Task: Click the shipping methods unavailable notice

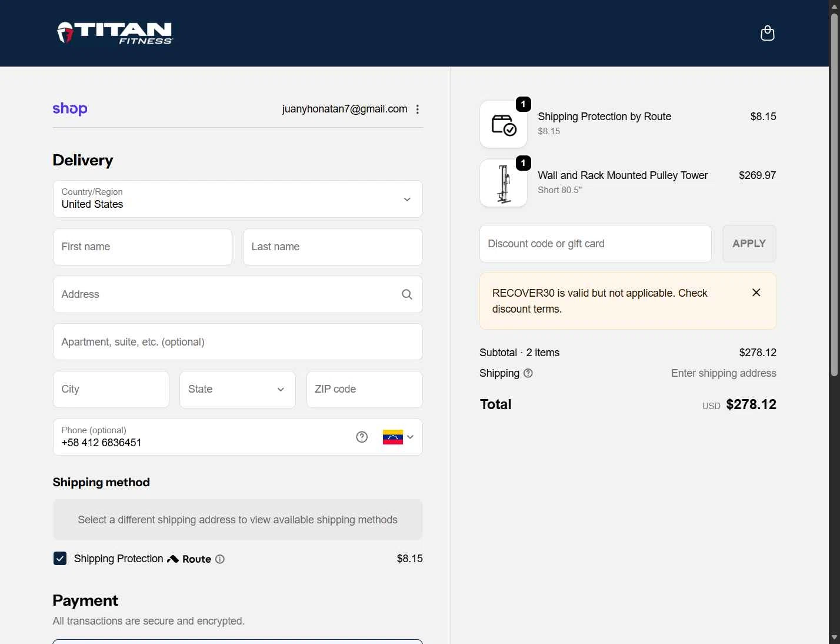Action: pyautogui.click(x=238, y=520)
